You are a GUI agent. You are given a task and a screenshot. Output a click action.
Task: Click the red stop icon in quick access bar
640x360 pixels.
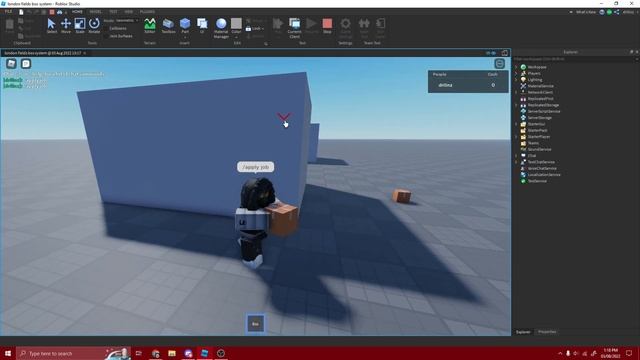[52, 12]
